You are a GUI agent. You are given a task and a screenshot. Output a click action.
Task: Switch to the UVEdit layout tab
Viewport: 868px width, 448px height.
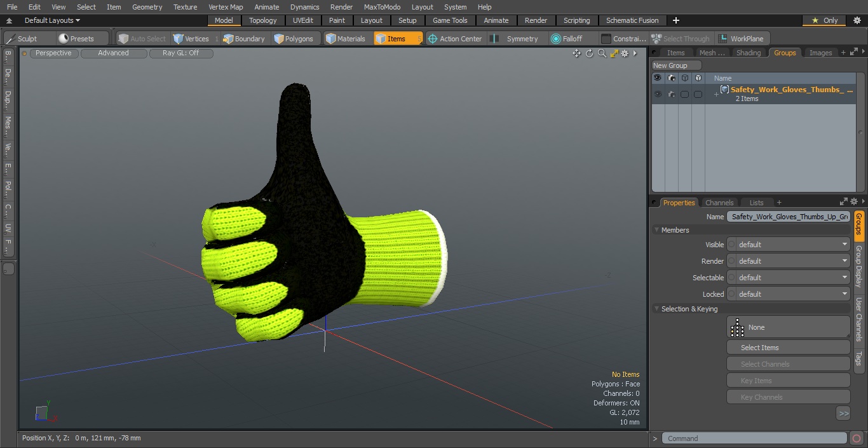click(303, 20)
